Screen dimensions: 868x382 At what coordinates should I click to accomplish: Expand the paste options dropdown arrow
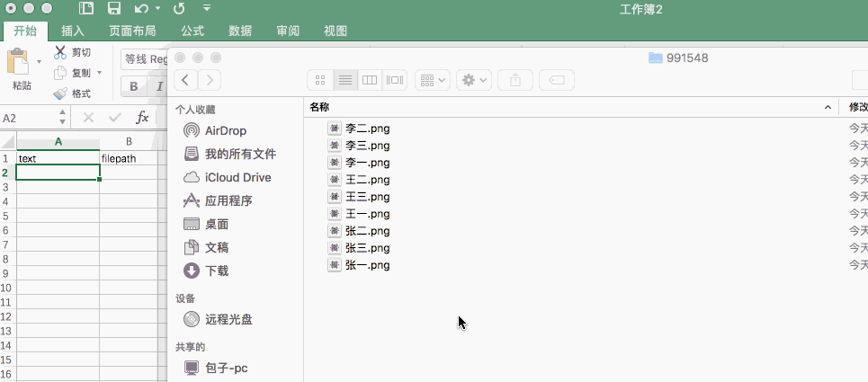click(x=40, y=61)
